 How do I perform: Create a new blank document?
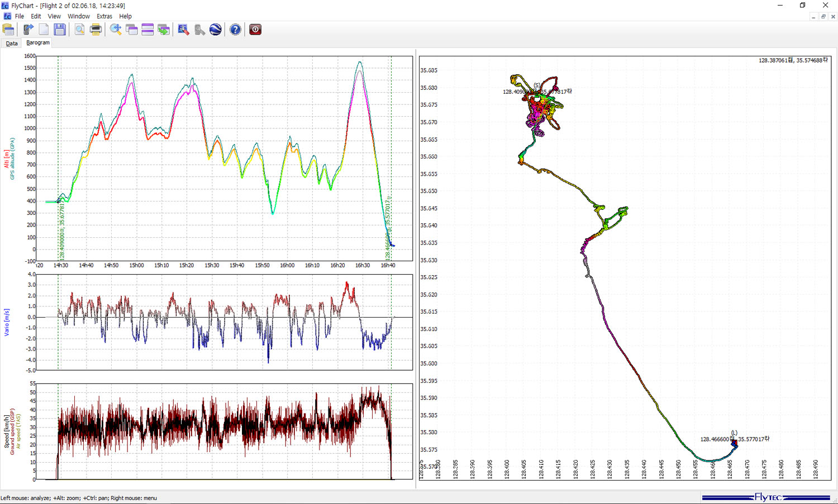click(x=44, y=30)
